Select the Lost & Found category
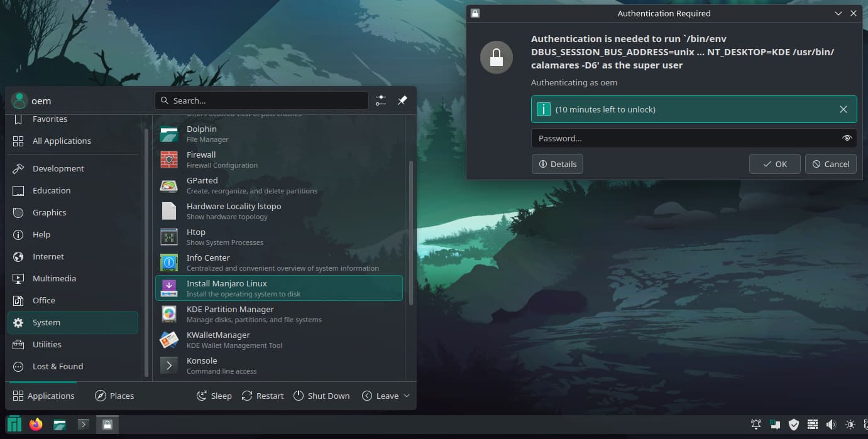Image resolution: width=868 pixels, height=439 pixels. click(x=73, y=366)
